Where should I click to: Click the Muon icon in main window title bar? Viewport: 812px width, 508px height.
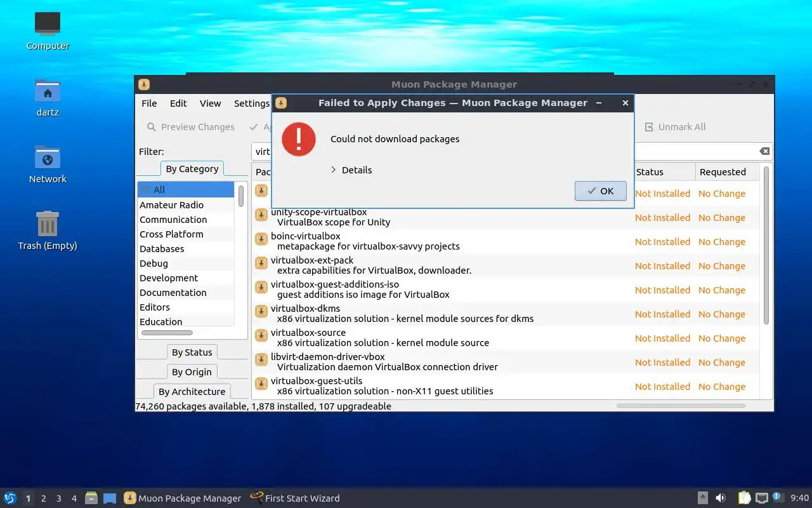(x=144, y=84)
